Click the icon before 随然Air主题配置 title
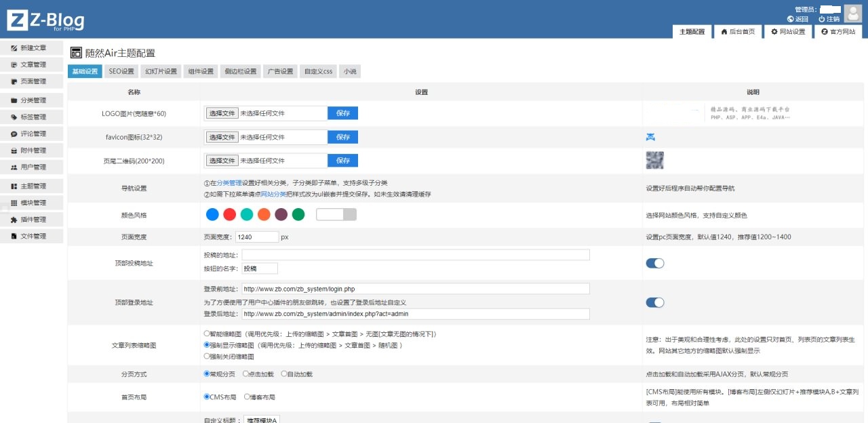The height and width of the screenshot is (423, 868). [76, 53]
